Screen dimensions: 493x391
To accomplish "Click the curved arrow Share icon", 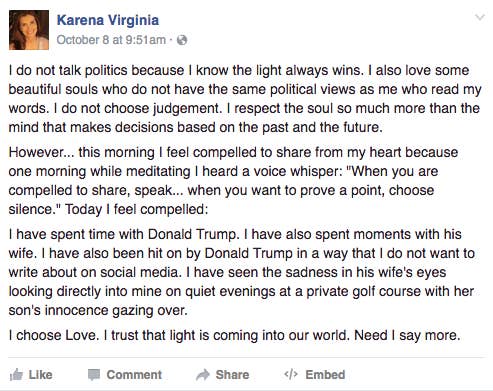I will point(203,375).
